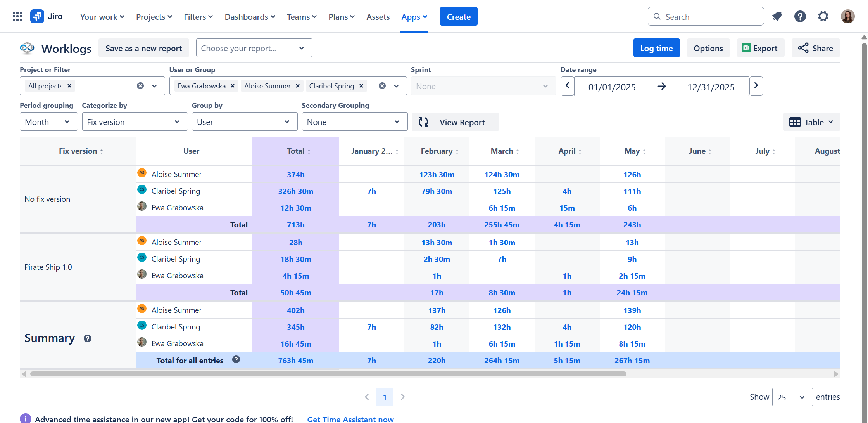Open the Choose your report dropdown
The height and width of the screenshot is (423, 868).
pos(254,48)
